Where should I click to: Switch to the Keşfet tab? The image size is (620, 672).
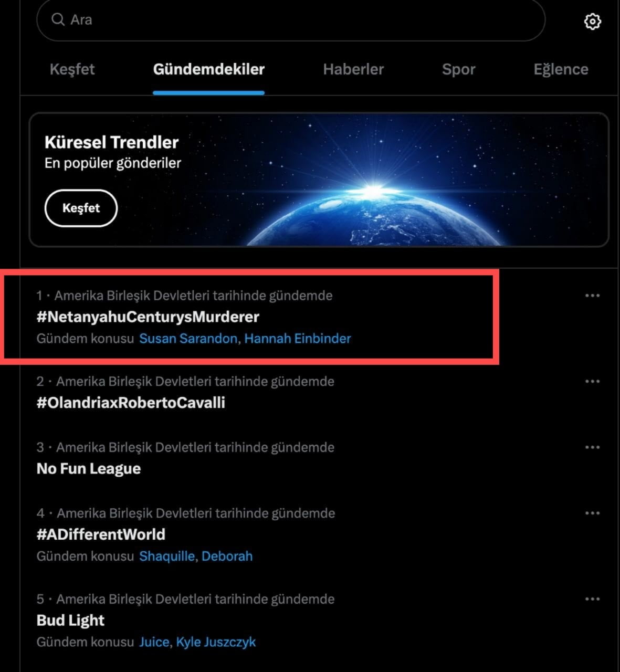(72, 69)
